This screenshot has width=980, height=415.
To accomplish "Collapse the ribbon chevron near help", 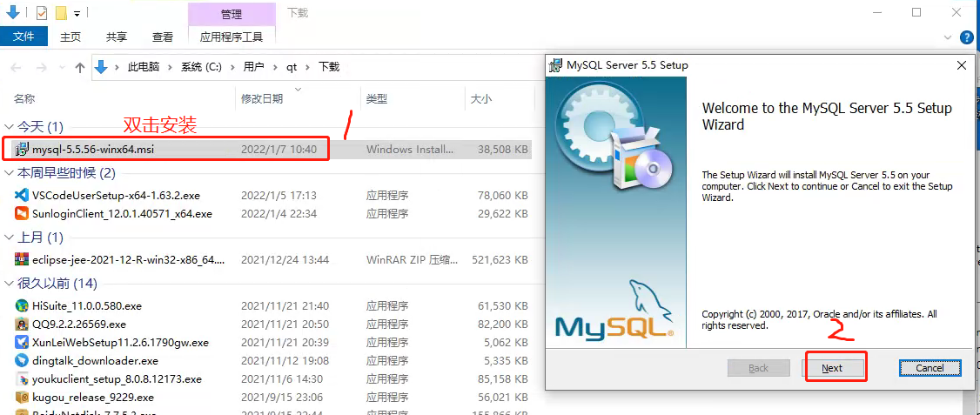I will (x=948, y=37).
